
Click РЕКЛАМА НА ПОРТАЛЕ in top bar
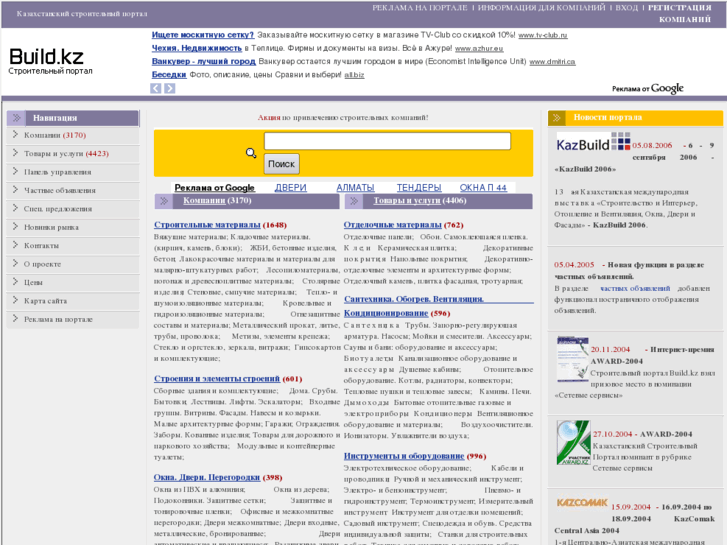[x=420, y=8]
